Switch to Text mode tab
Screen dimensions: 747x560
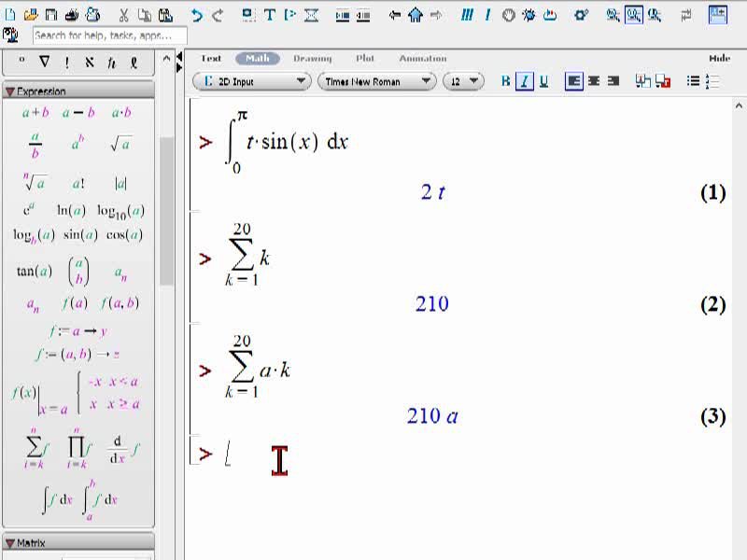coord(211,58)
